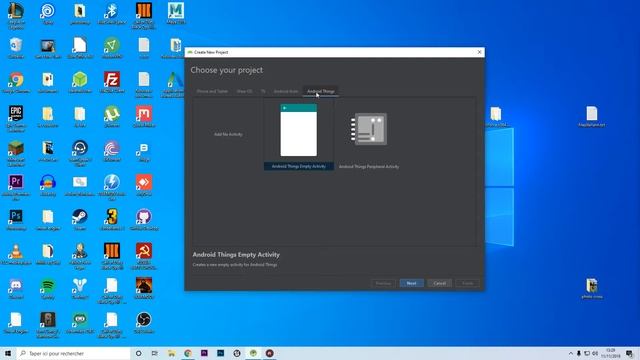This screenshot has width=640, height=360.
Task: Click the Next button in the dialog
Action: click(x=411, y=283)
